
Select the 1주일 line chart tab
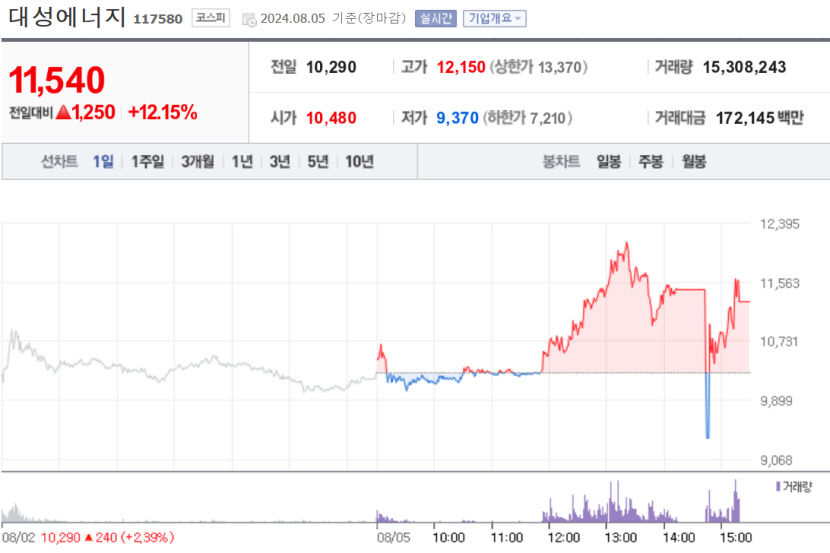pos(147,161)
